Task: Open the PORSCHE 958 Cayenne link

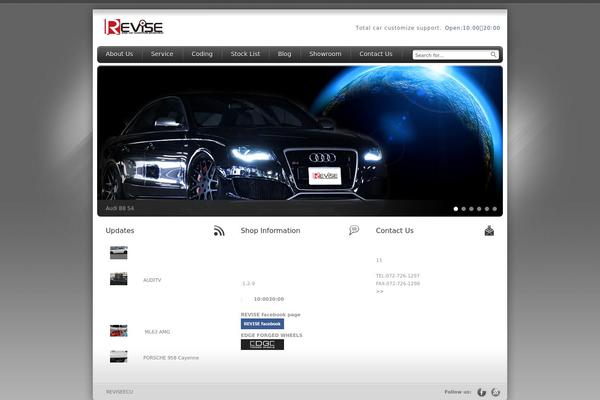Action: pyautogui.click(x=171, y=358)
